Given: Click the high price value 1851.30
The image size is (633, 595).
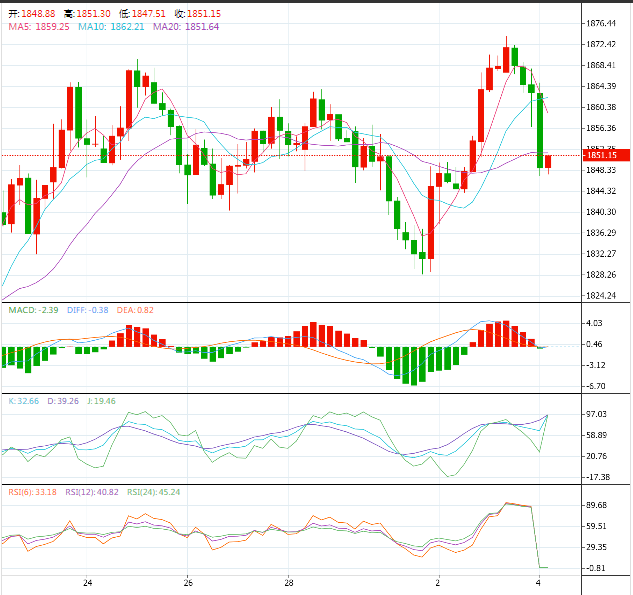Looking at the screenshot, I should [93, 14].
